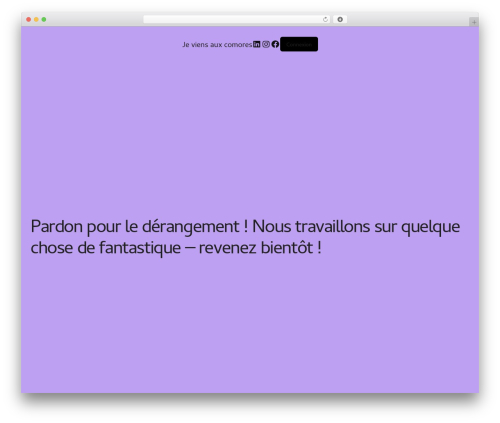Click the black Connexion button
The width and height of the screenshot is (500, 423).
point(299,44)
